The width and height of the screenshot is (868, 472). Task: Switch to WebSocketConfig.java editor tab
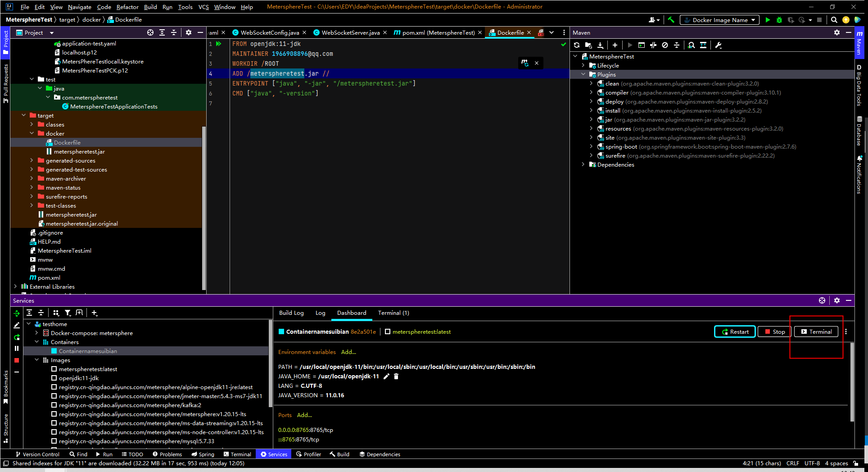269,32
